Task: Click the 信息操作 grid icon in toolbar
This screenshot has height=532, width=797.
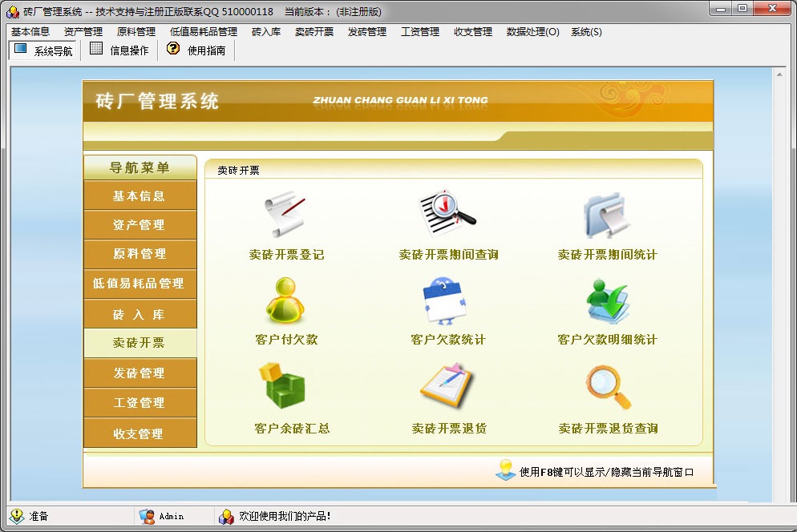Action: [96, 49]
